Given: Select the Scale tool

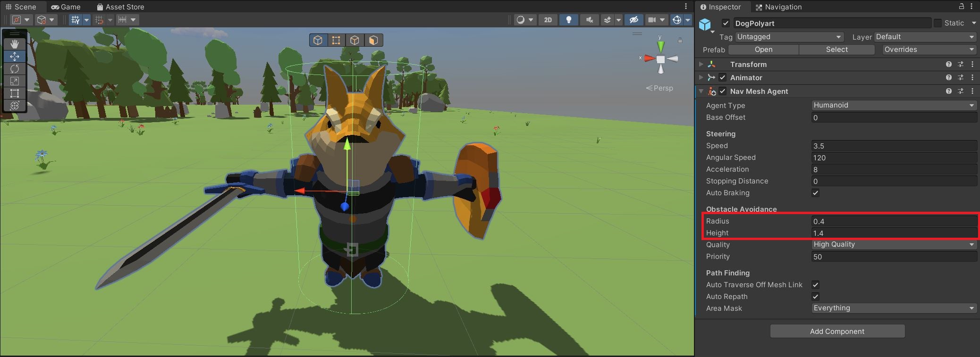Looking at the screenshot, I should pyautogui.click(x=15, y=81).
